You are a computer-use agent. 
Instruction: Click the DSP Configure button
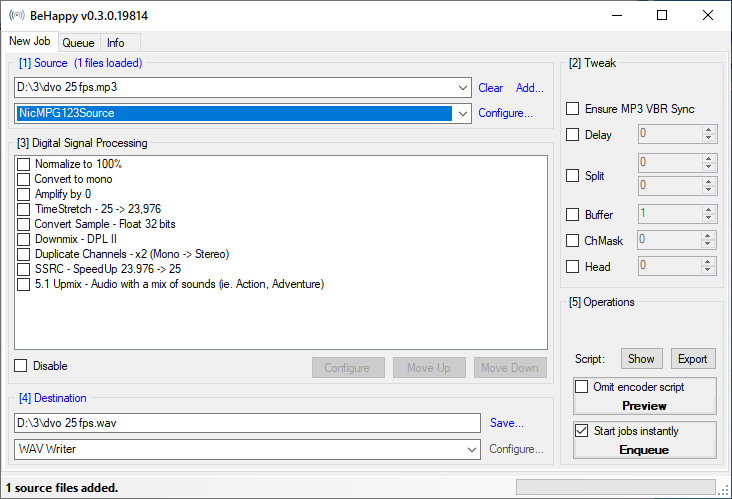pos(348,368)
